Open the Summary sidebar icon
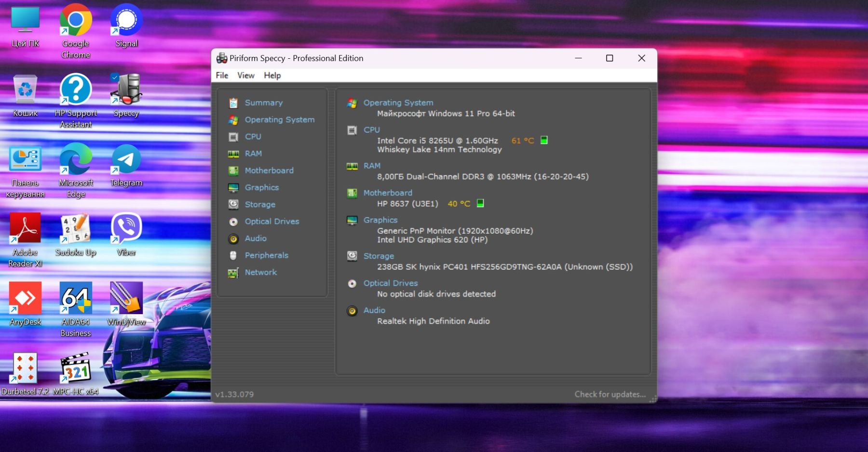Image resolution: width=868 pixels, height=452 pixels. [233, 103]
